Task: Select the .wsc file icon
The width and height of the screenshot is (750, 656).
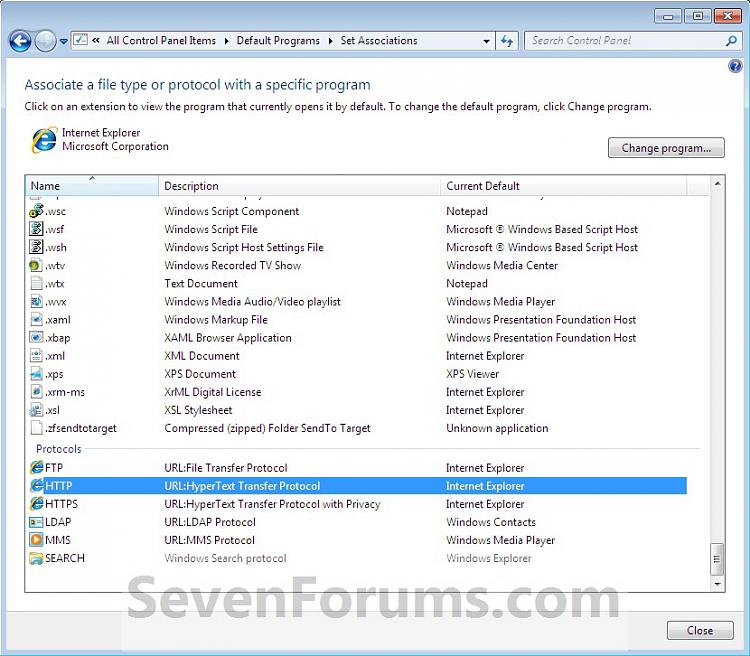Action: pyautogui.click(x=36, y=211)
